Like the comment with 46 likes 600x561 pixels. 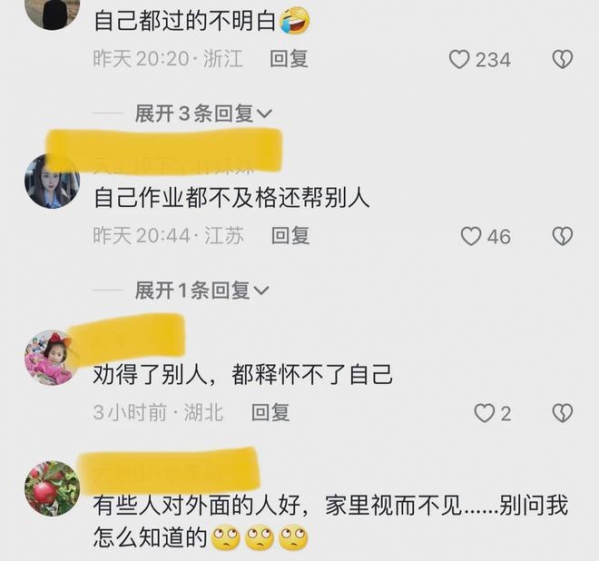pyautogui.click(x=471, y=236)
